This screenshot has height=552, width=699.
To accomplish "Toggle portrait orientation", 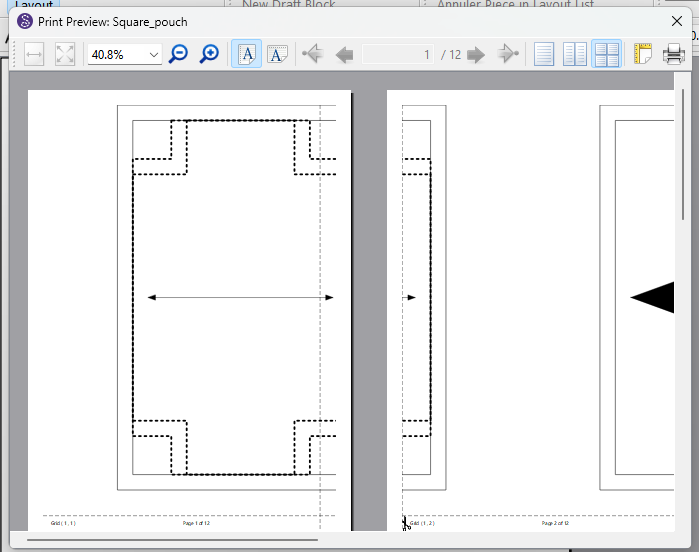I will pyautogui.click(x=246, y=54).
